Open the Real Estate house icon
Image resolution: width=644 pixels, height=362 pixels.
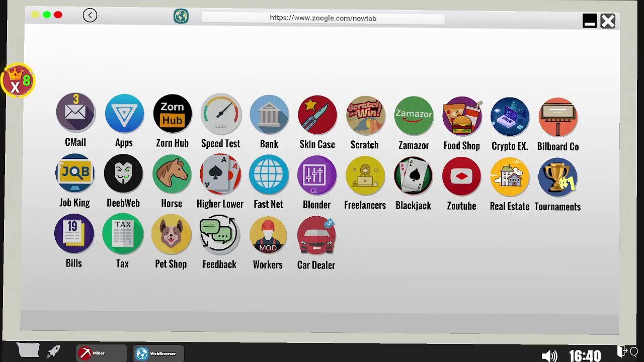510,177
